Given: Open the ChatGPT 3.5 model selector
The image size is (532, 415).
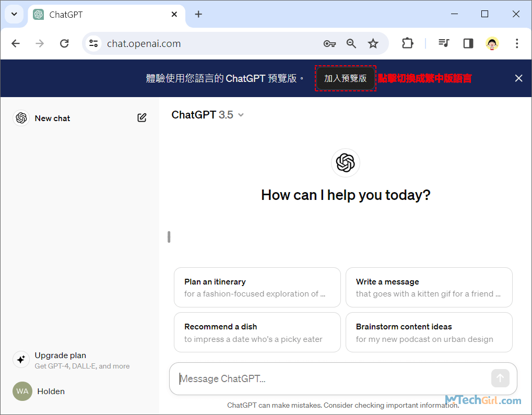Looking at the screenshot, I should pos(207,114).
